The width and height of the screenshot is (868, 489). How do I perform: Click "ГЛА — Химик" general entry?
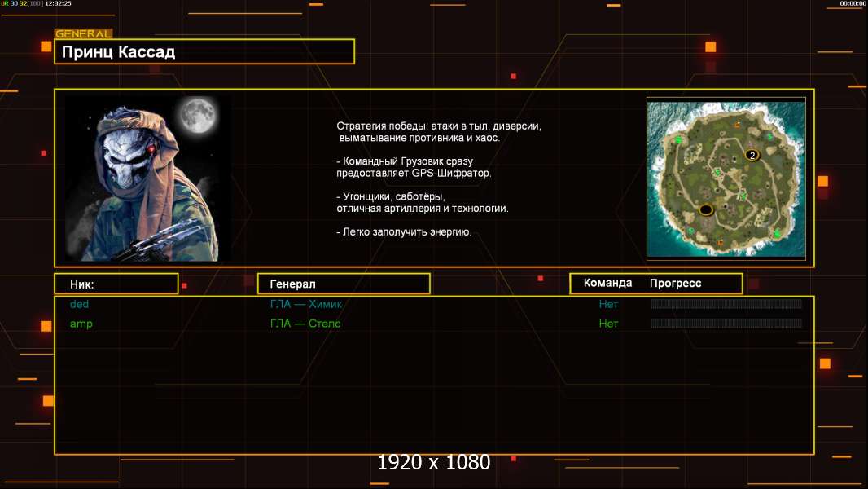(x=305, y=304)
